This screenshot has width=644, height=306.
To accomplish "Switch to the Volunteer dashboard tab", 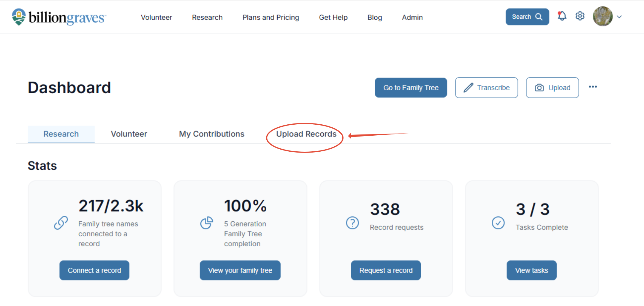I will [x=129, y=134].
